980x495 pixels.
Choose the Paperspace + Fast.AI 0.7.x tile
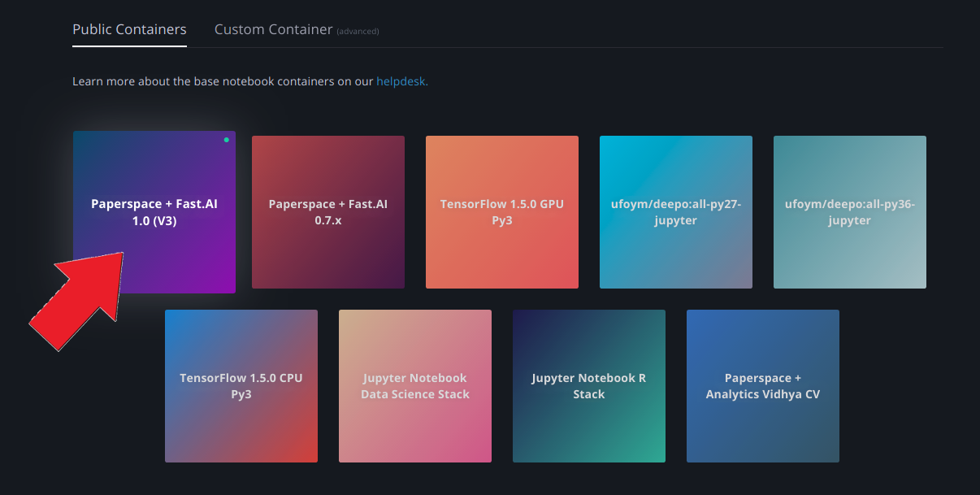[x=327, y=212]
